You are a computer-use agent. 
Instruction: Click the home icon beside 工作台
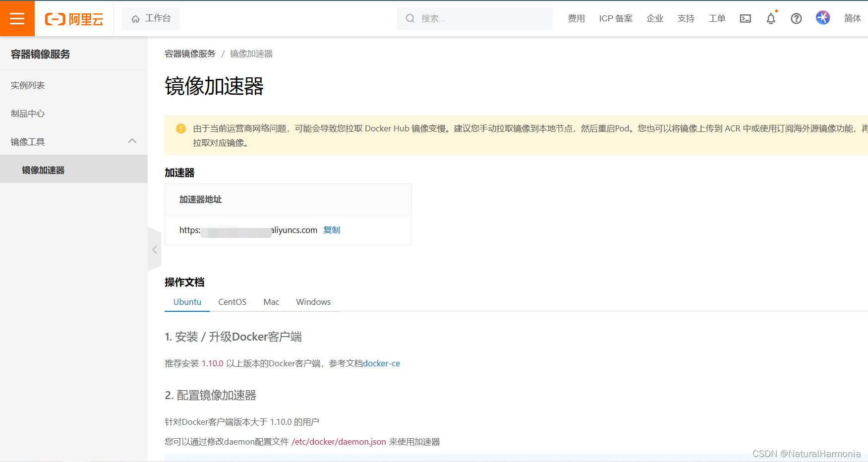[135, 19]
